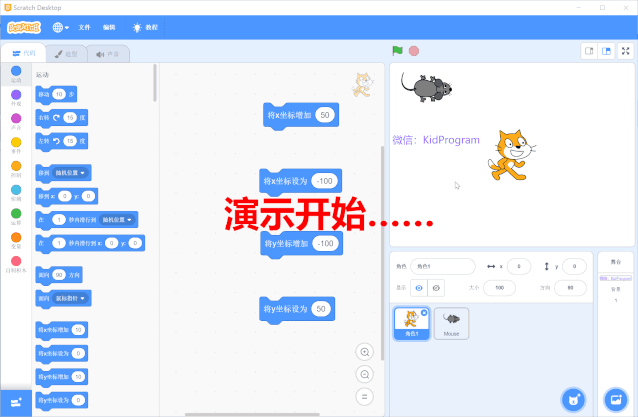Open the add extension button
638x417 pixels.
[16, 401]
